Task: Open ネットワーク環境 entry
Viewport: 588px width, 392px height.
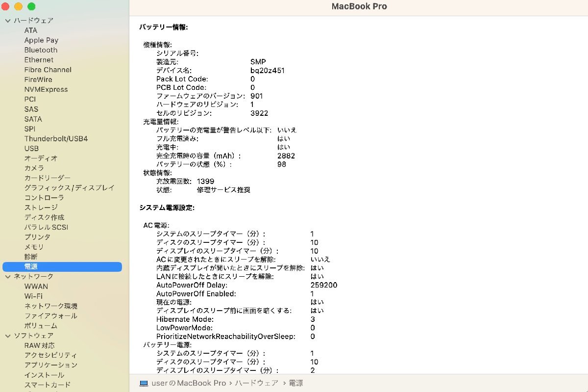Action: (x=50, y=306)
